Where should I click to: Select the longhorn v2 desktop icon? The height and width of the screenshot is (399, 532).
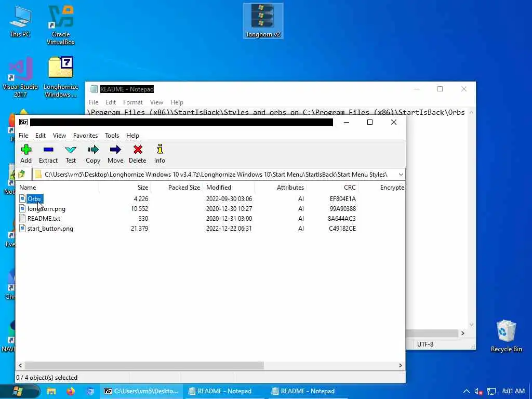(x=263, y=21)
